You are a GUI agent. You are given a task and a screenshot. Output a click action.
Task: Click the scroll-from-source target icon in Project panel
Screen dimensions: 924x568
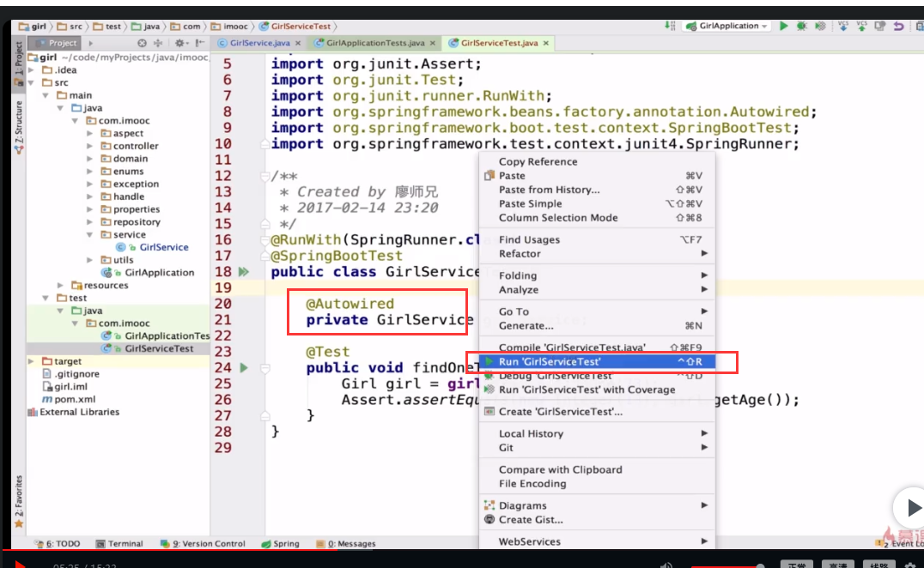point(142,43)
